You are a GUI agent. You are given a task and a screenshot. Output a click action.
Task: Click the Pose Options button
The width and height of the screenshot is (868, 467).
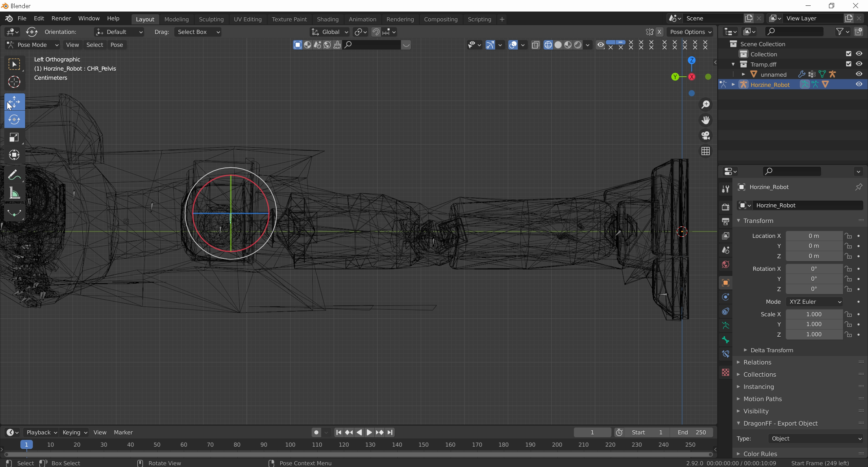[x=690, y=32]
